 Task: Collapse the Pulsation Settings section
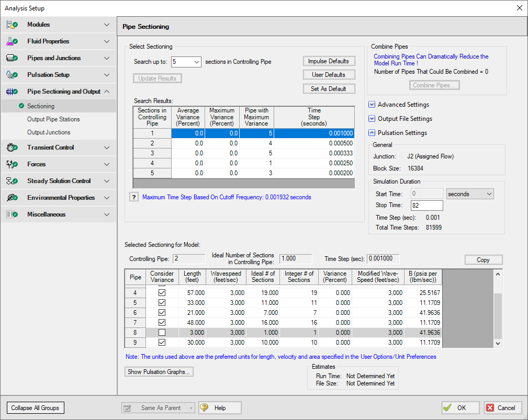pos(372,133)
